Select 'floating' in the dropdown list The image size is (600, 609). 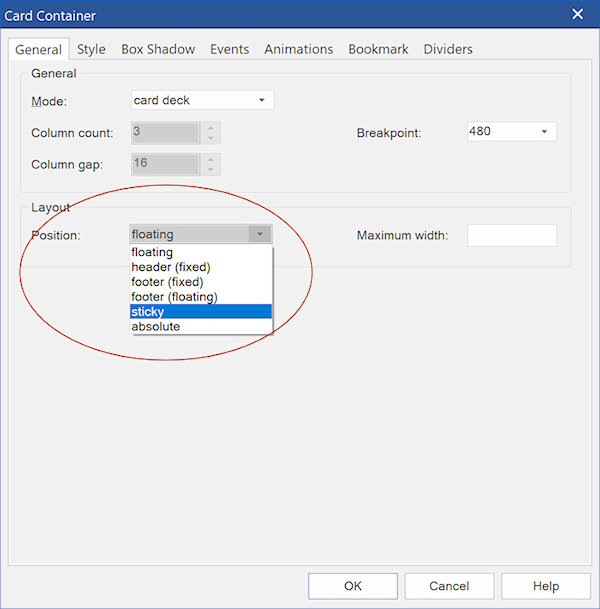[200, 252]
